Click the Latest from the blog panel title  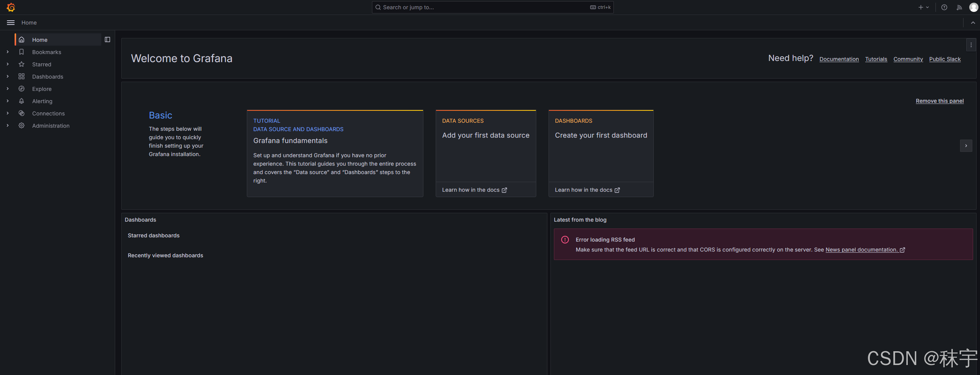[x=580, y=220]
